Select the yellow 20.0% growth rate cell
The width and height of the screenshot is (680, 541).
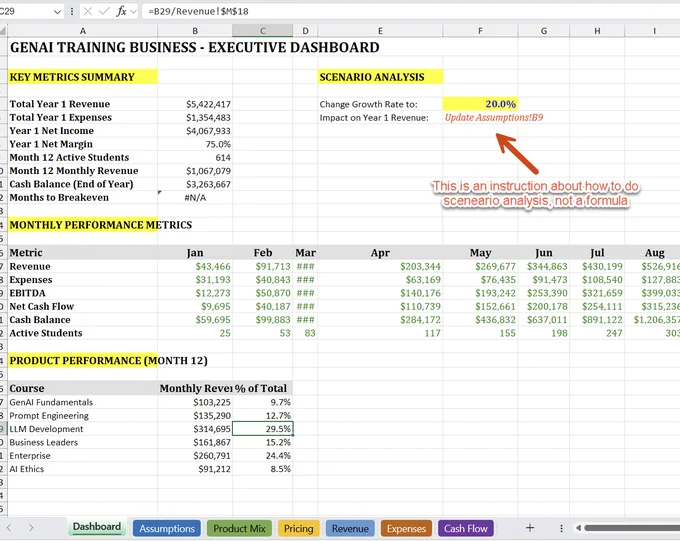coord(480,104)
